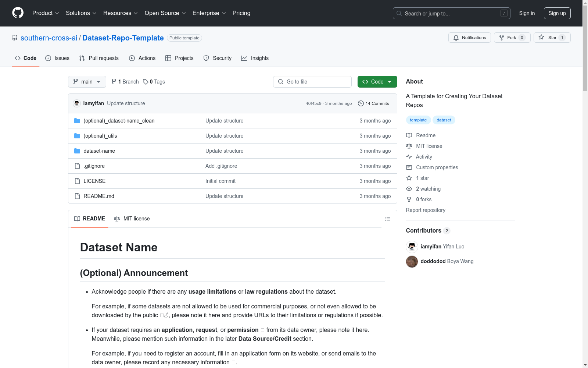Switch to the Pull requests tab

point(99,58)
